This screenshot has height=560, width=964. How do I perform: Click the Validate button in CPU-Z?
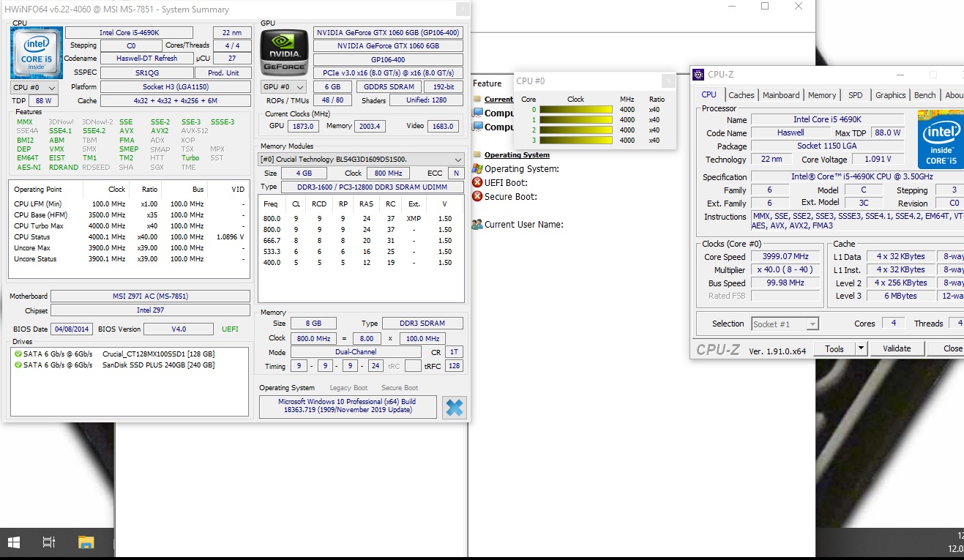coord(897,349)
